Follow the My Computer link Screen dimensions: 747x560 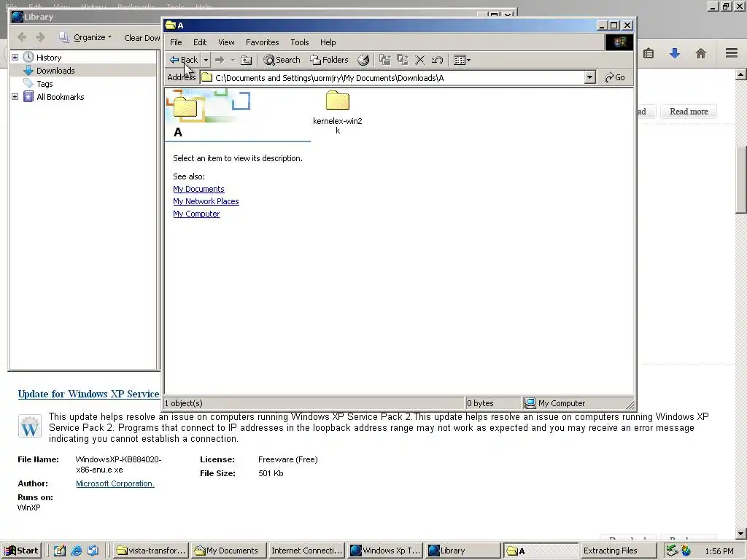coord(196,214)
